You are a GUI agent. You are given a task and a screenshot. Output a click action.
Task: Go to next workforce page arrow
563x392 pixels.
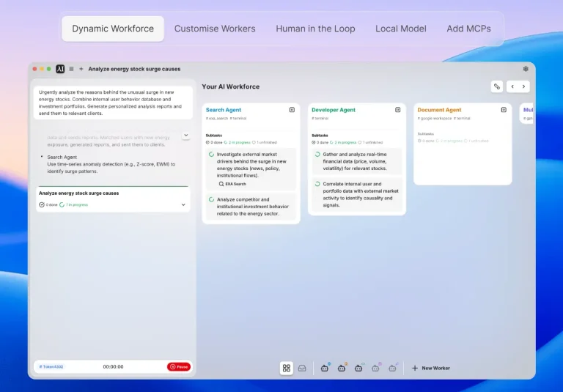(524, 86)
